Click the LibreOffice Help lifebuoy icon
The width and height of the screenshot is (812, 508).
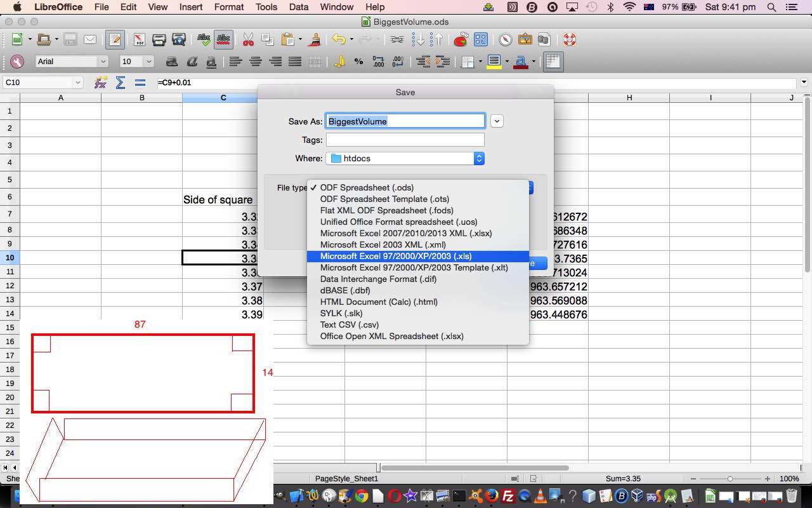pyautogui.click(x=569, y=39)
